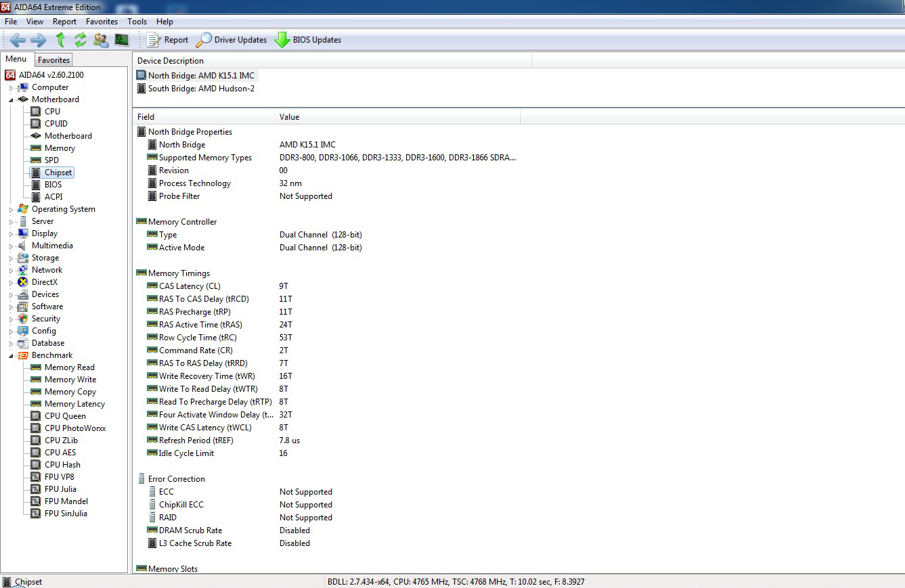Expand the Display tree node
The width and height of the screenshot is (905, 588).
(x=11, y=234)
